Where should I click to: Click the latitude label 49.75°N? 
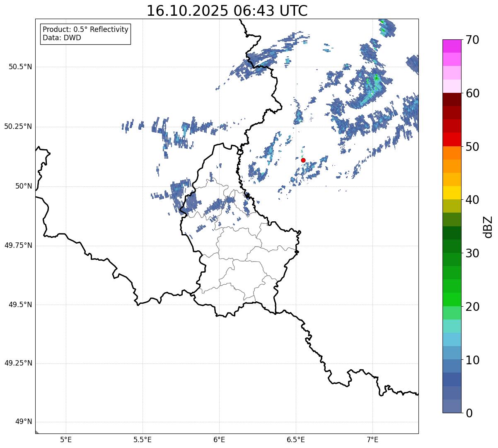(18, 245)
